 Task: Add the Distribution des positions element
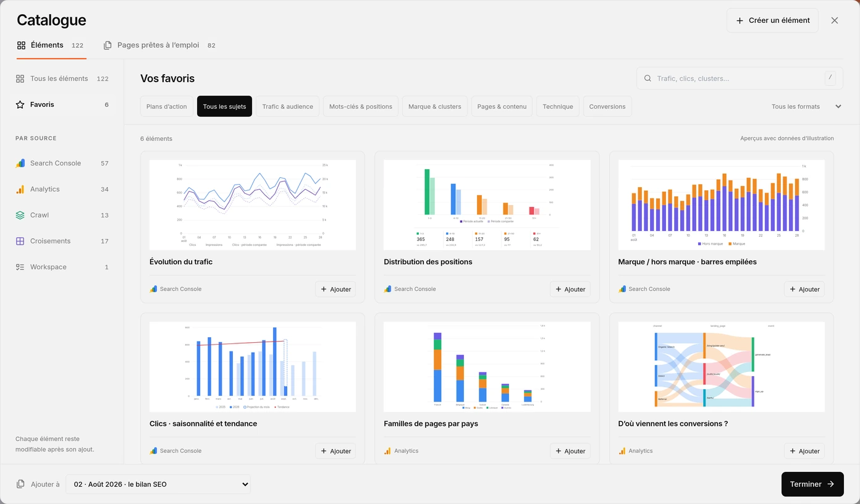570,289
